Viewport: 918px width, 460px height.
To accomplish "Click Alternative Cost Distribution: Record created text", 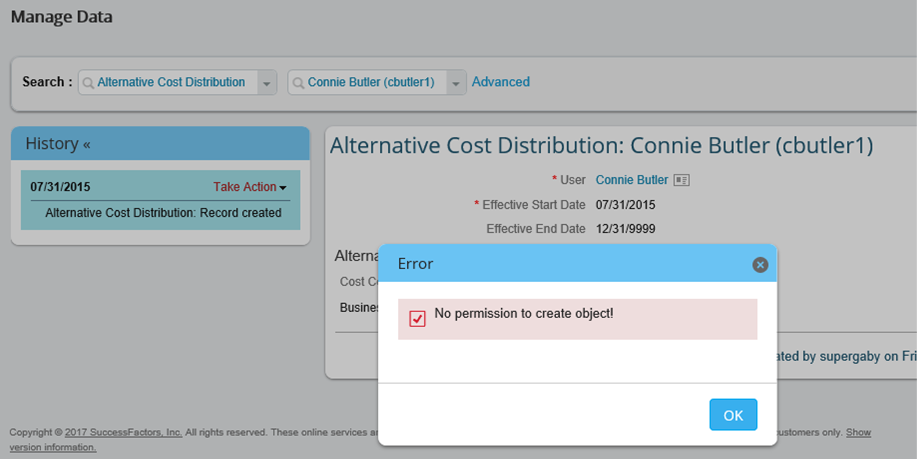I will click(163, 213).
